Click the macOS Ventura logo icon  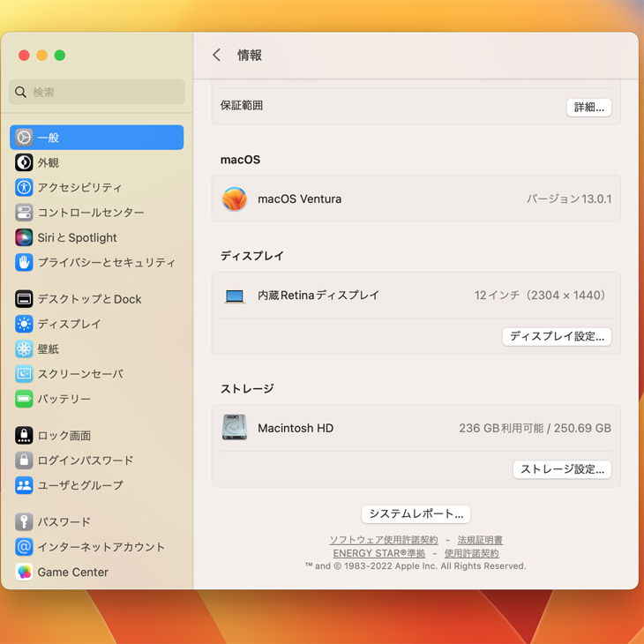(235, 198)
